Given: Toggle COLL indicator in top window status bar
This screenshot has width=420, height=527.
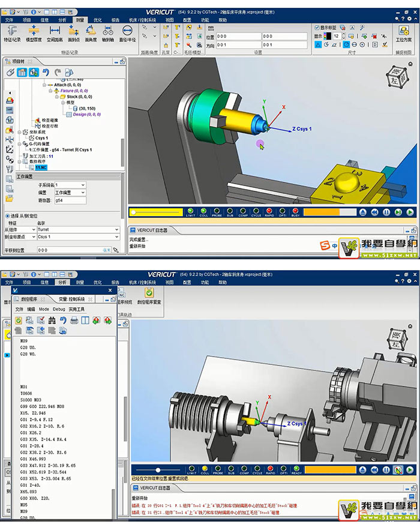Looking at the screenshot, I should tap(203, 212).
